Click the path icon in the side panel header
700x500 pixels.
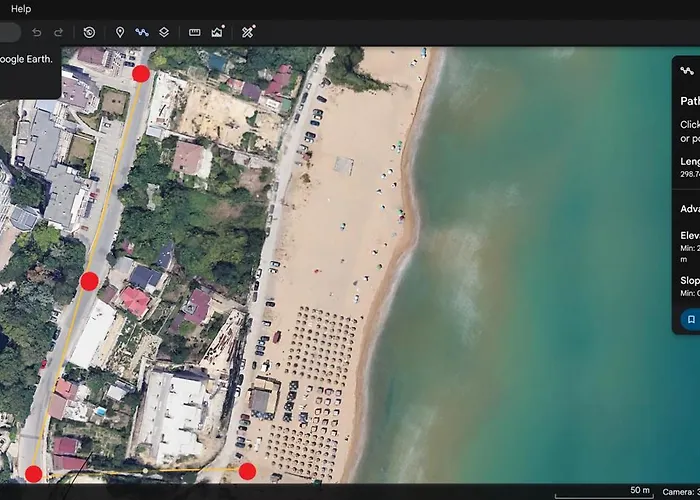686,71
